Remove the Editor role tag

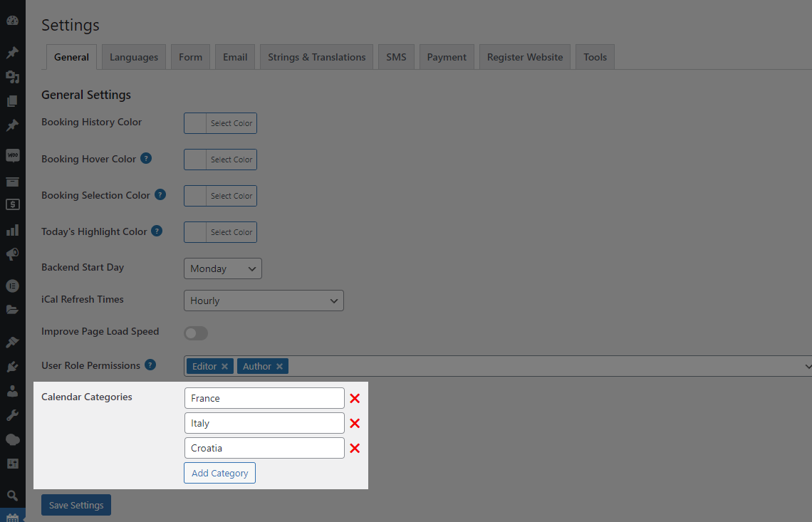point(224,365)
